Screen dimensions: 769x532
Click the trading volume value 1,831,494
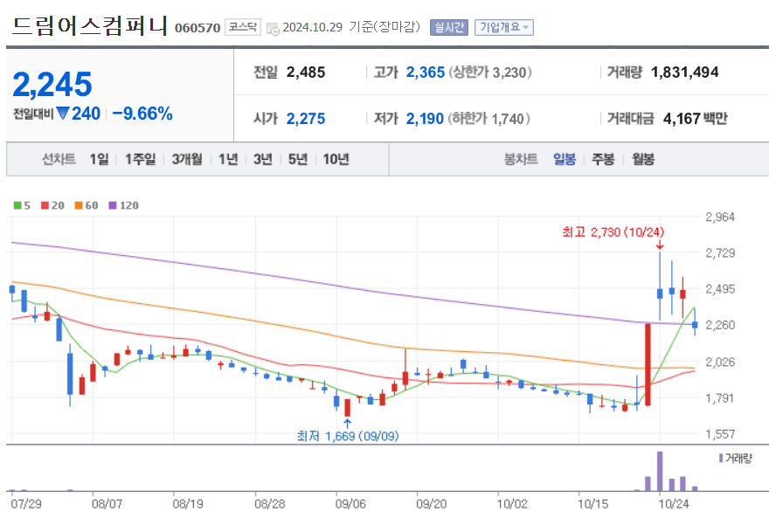click(684, 73)
